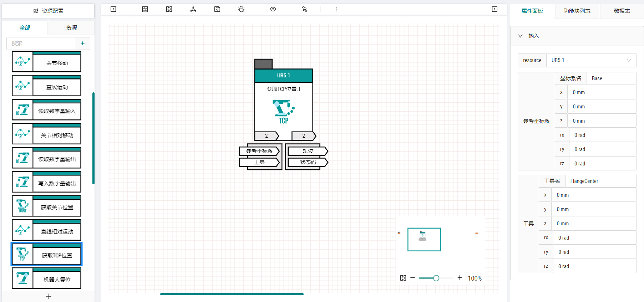Viewport: 644px width, 302px height.
Task: Edit the 参考坐标系 z value field
Action: 602,121
